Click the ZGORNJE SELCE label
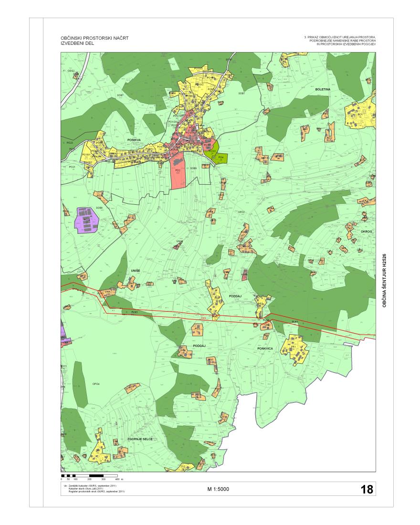 (139, 439)
